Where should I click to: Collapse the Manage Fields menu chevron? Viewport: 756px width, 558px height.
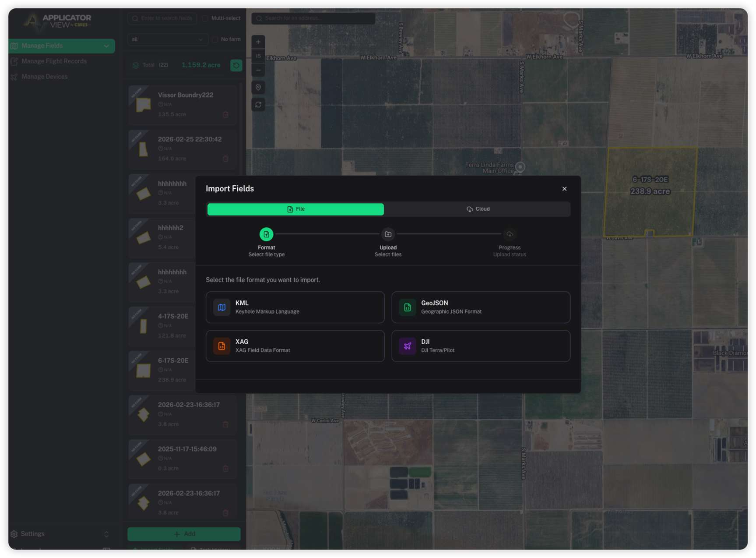click(x=106, y=46)
